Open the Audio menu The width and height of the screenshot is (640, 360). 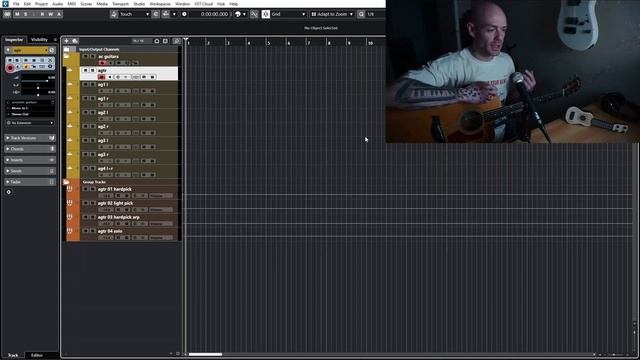click(x=58, y=4)
